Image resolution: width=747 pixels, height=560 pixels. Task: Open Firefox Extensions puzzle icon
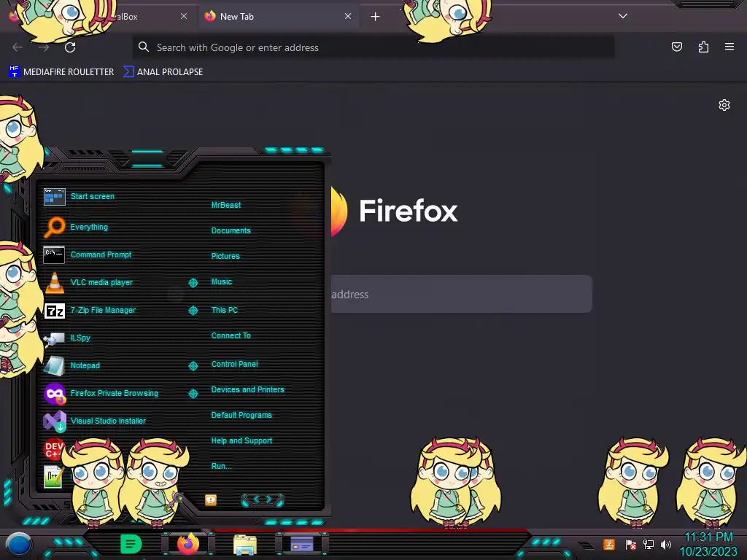pos(703,47)
